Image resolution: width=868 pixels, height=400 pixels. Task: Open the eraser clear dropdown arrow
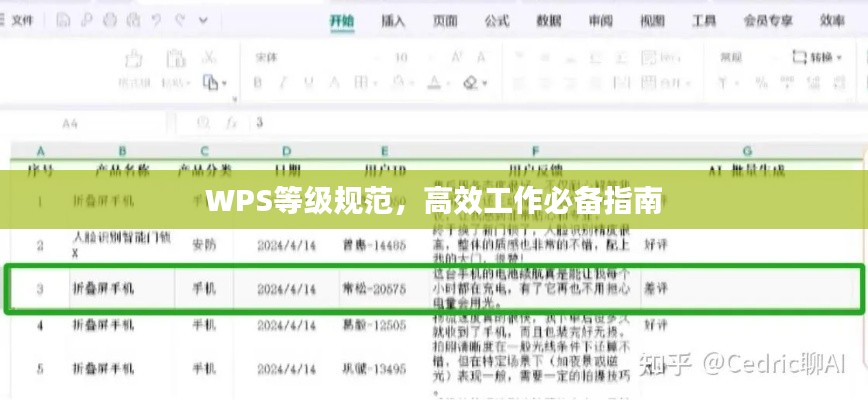[x=485, y=84]
